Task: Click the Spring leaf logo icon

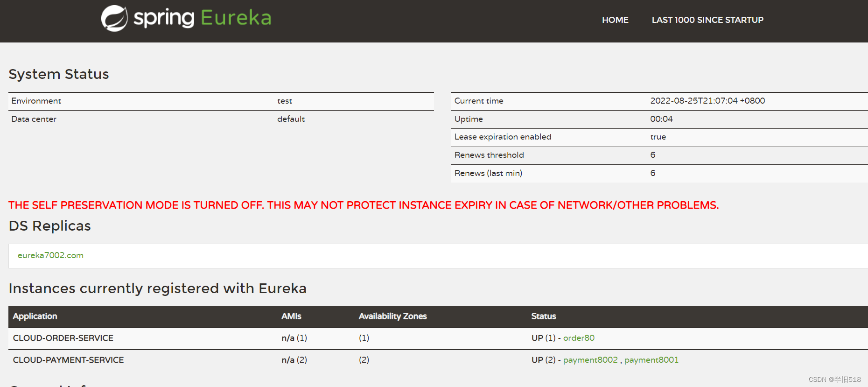Action: tap(114, 19)
